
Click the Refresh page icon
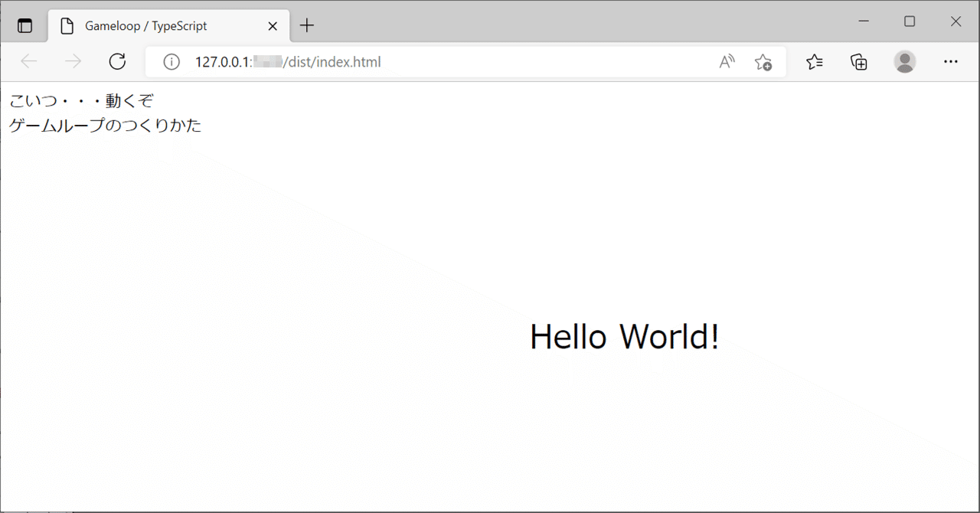(116, 61)
